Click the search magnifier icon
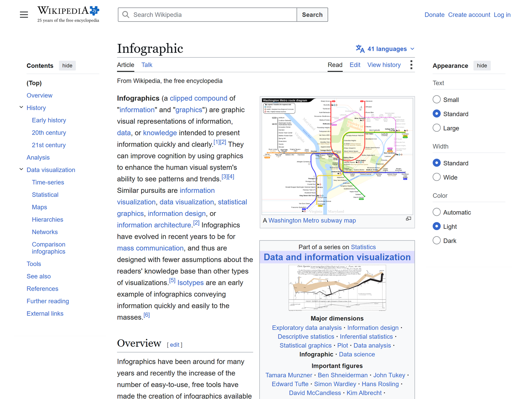 point(126,15)
